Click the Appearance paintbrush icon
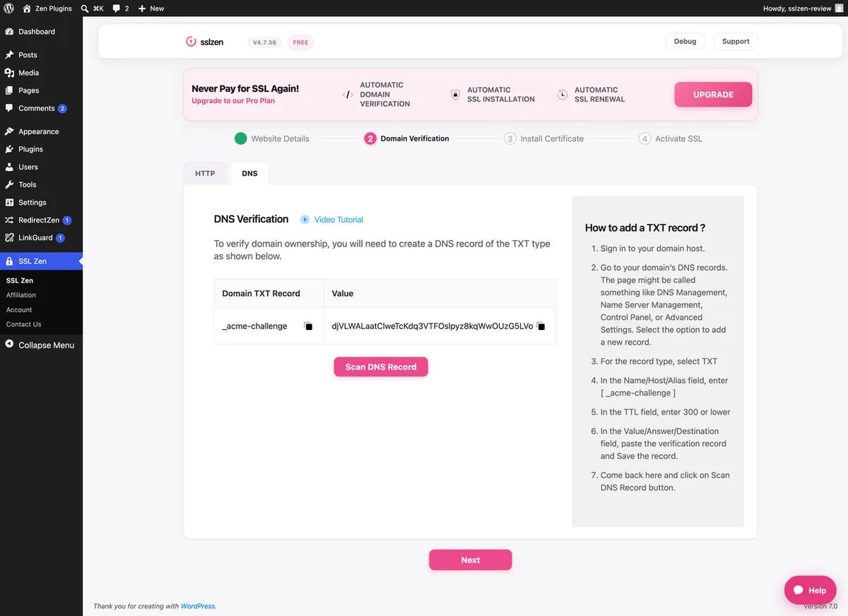This screenshot has width=848, height=616. coord(9,131)
